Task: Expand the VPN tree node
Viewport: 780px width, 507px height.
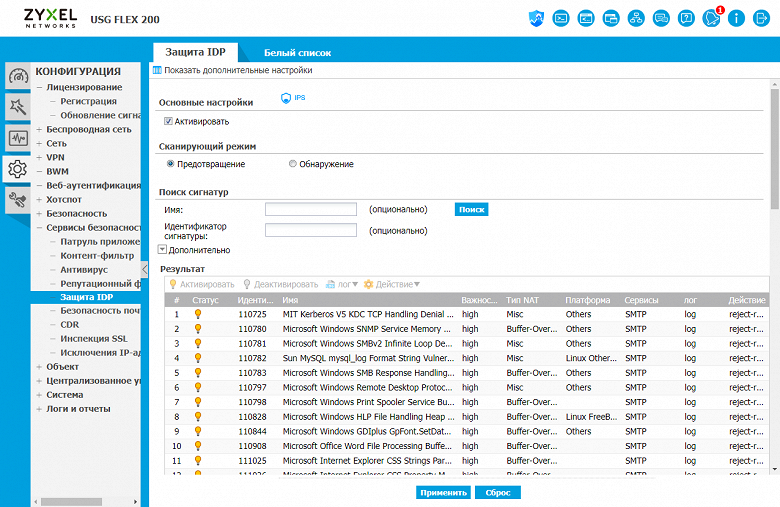Action: (x=40, y=157)
